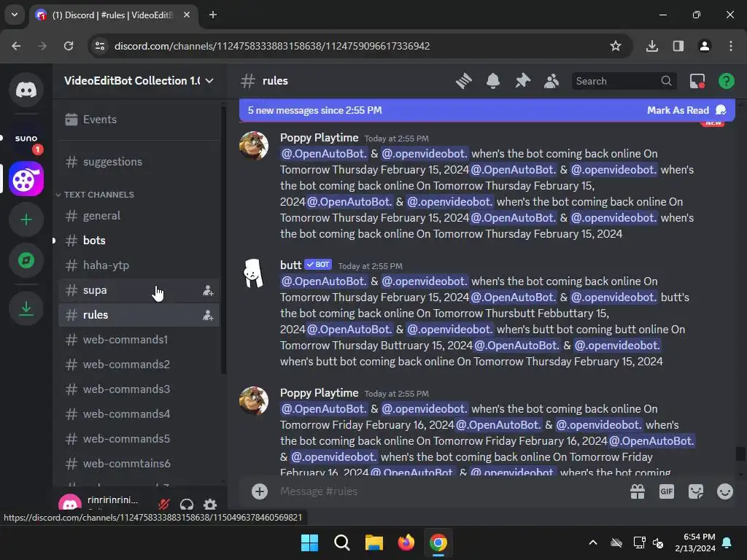Open the suggestions channel
The height and width of the screenshot is (560, 747).
tap(139, 162)
